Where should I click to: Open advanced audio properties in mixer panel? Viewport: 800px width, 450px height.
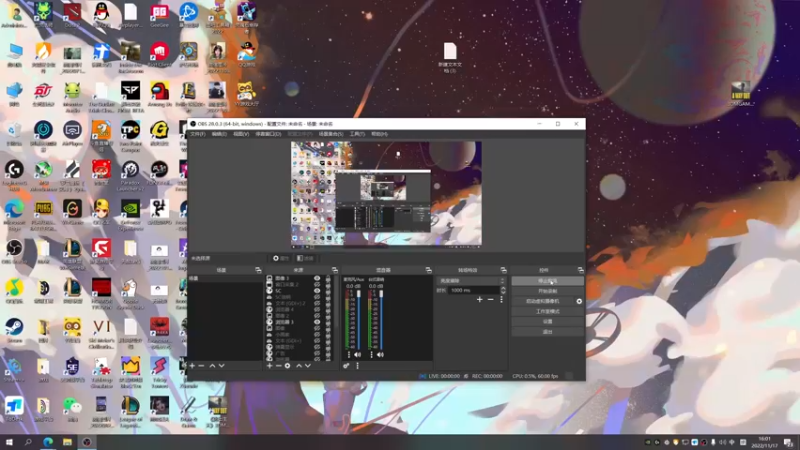(346, 366)
